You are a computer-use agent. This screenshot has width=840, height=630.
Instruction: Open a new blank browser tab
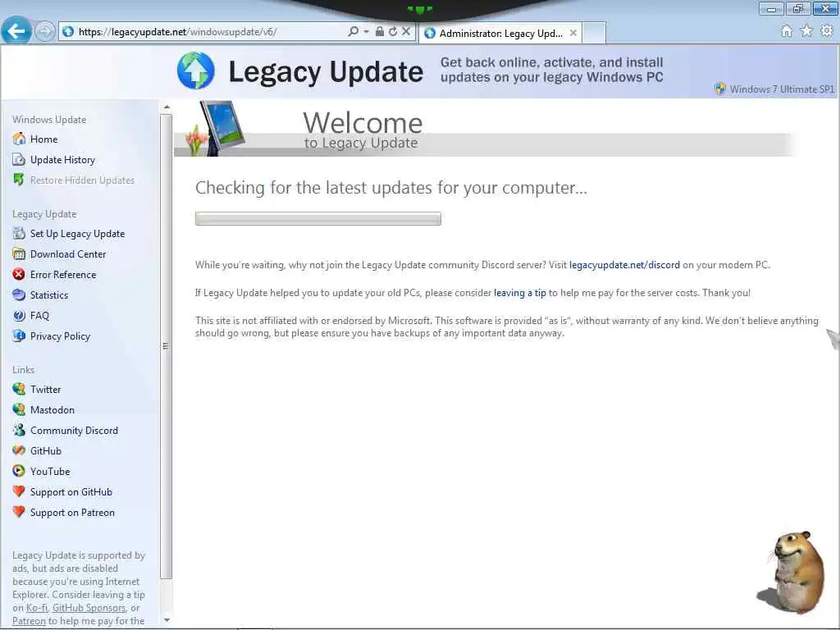[x=594, y=33]
